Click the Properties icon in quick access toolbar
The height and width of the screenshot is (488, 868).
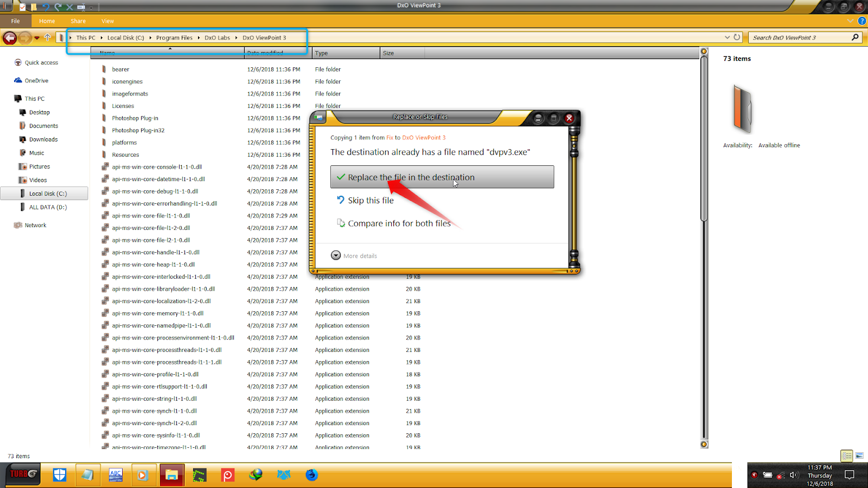(22, 7)
